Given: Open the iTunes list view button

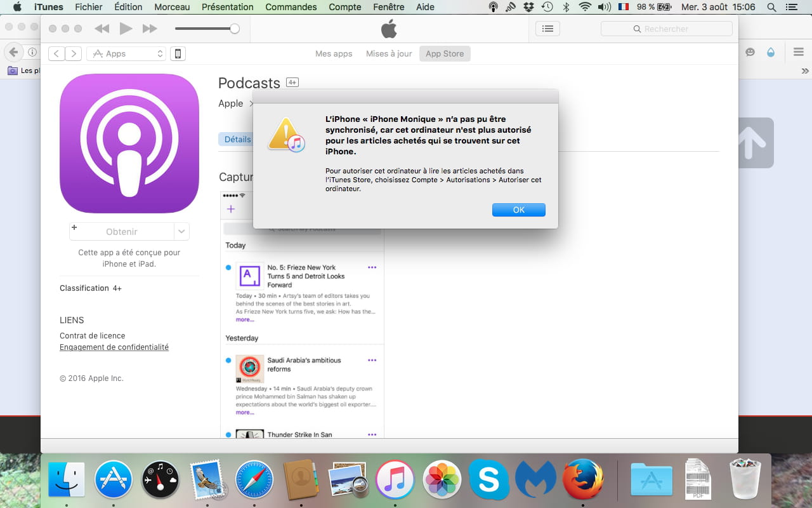Looking at the screenshot, I should (548, 29).
